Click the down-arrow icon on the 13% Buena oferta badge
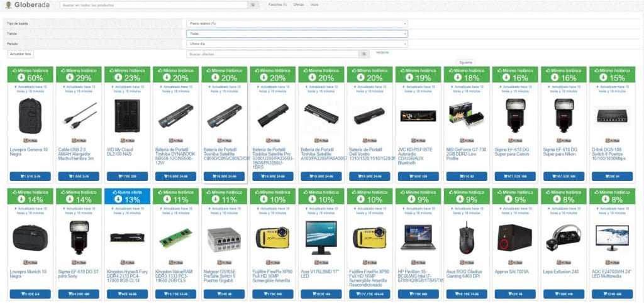 coord(121,199)
